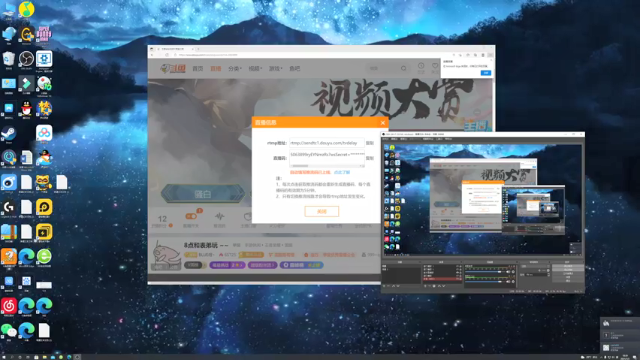Toggle the orange live switch on Douyu page
This screenshot has height=360, width=640.
click(x=191, y=216)
